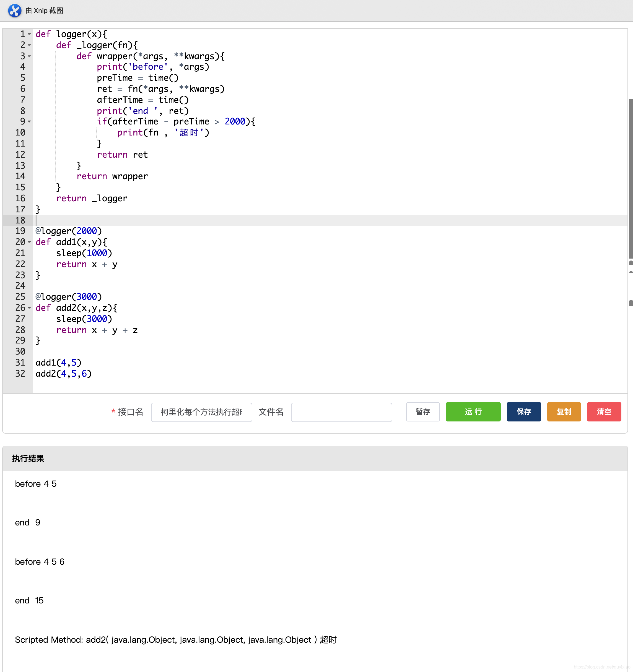Collapse the _logger function at line 2
The height and width of the screenshot is (672, 633).
click(x=29, y=45)
